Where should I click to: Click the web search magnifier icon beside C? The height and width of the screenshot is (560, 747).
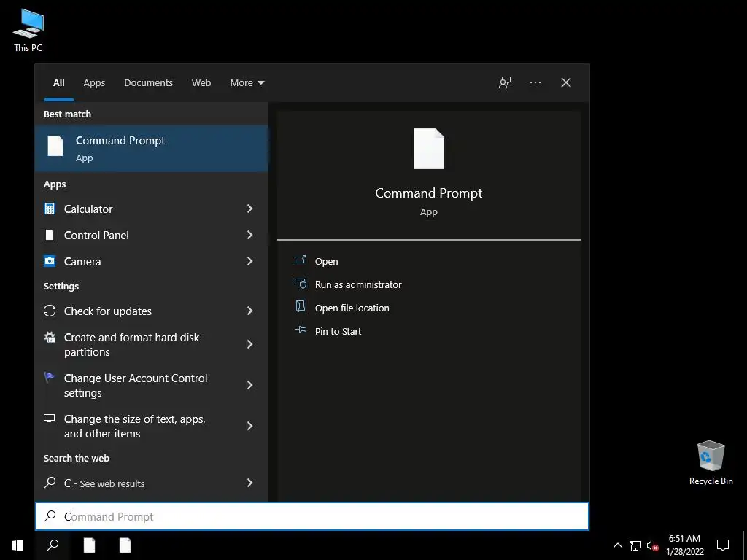point(50,483)
